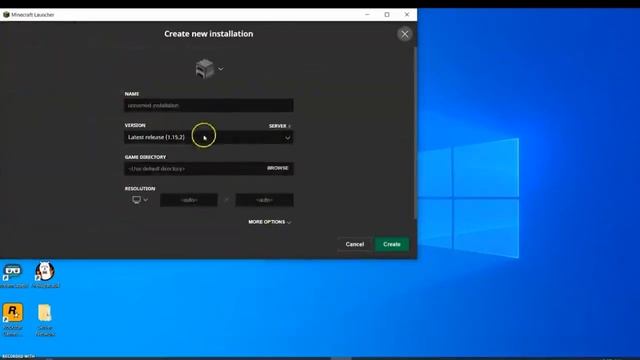The width and height of the screenshot is (640, 360).
Task: Minimize the Minecraft Launcher window
Action: [367, 15]
